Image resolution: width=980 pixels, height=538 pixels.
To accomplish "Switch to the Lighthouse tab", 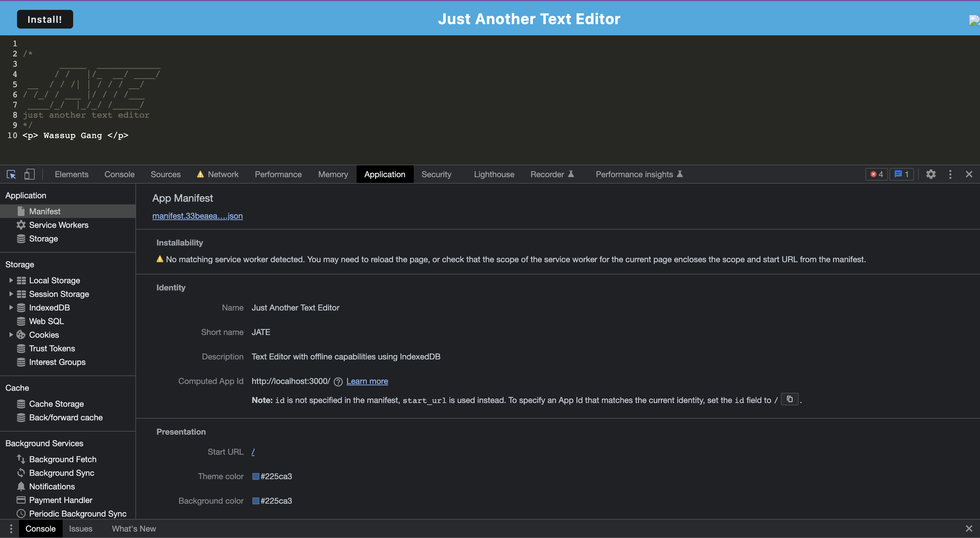I will 494,174.
